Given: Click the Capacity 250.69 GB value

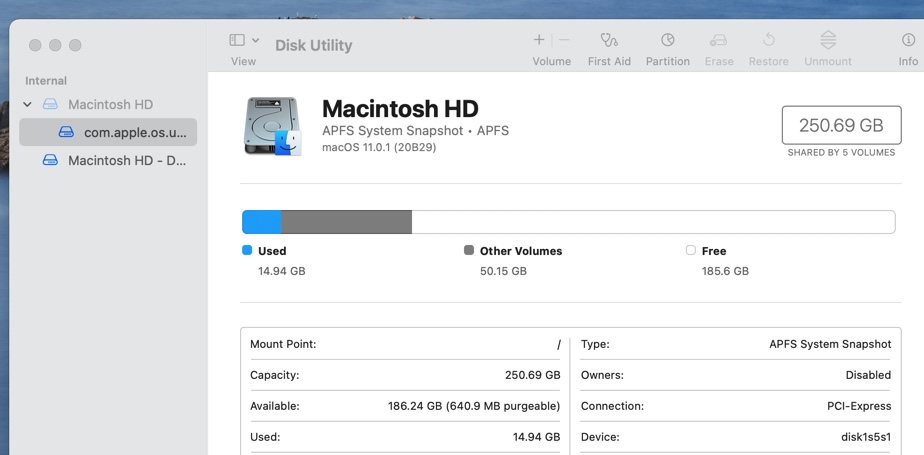Looking at the screenshot, I should (x=533, y=375).
